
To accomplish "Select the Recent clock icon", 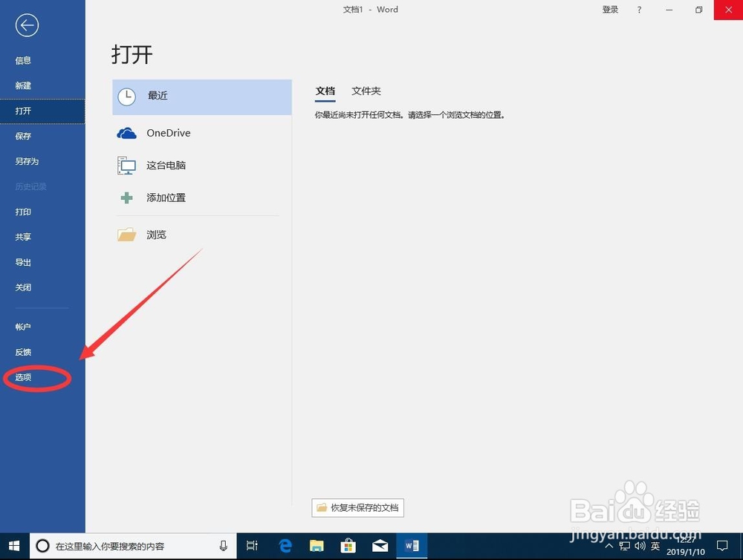I will [x=126, y=97].
